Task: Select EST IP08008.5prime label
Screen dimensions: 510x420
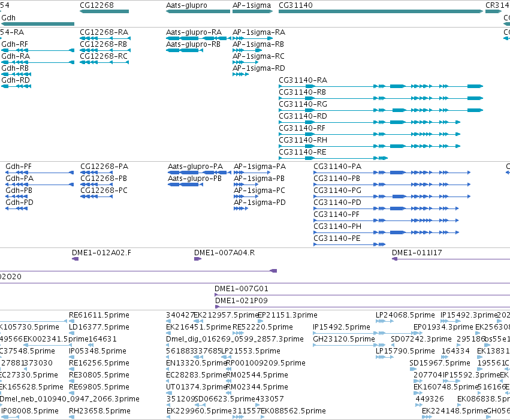Action: coord(30,411)
